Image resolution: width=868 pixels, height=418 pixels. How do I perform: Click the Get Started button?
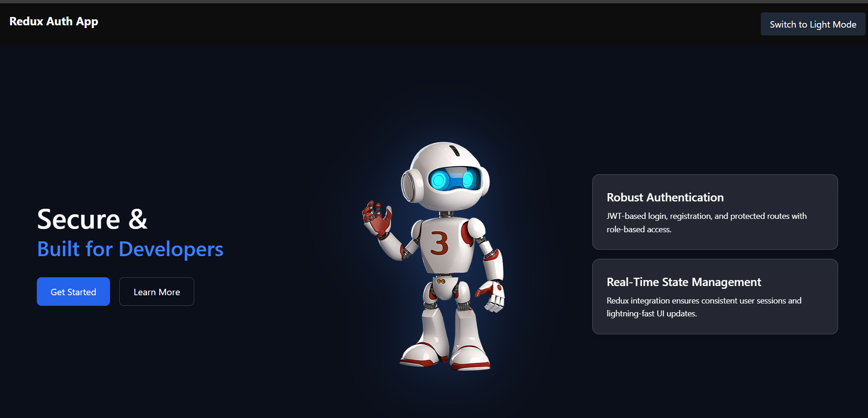click(73, 292)
